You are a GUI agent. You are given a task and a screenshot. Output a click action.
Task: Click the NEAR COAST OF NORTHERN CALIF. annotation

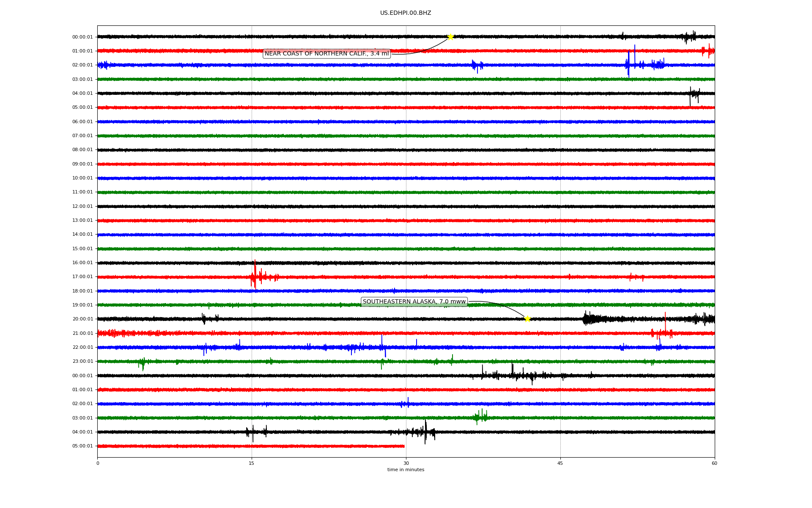click(x=326, y=54)
